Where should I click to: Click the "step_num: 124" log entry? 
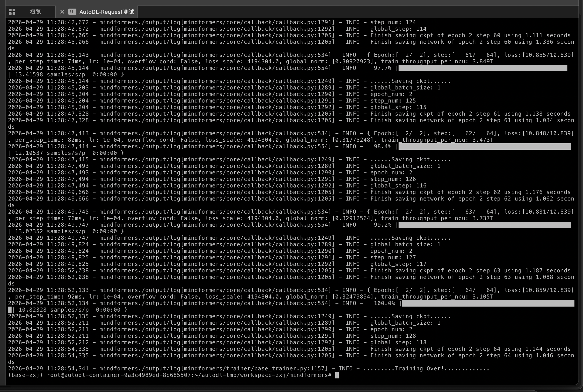coord(393,22)
